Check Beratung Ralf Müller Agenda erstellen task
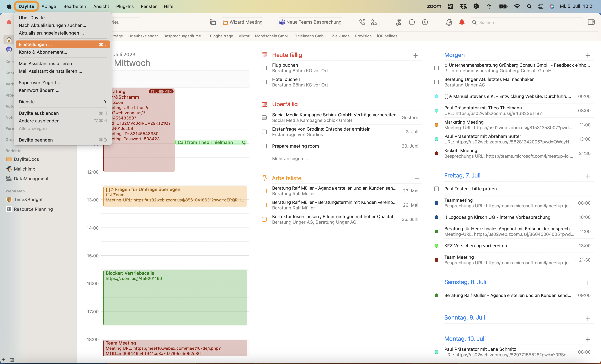The image size is (601, 364). pyautogui.click(x=264, y=191)
